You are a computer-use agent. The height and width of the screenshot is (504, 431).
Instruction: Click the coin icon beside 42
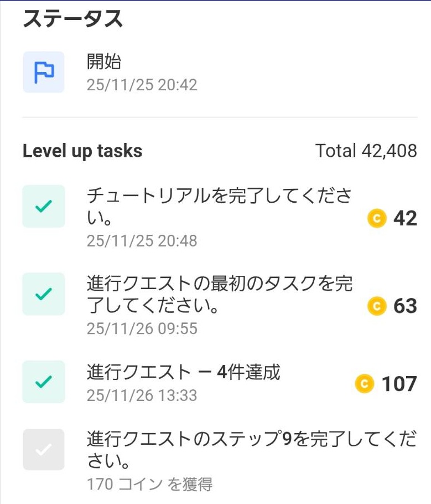(x=376, y=219)
